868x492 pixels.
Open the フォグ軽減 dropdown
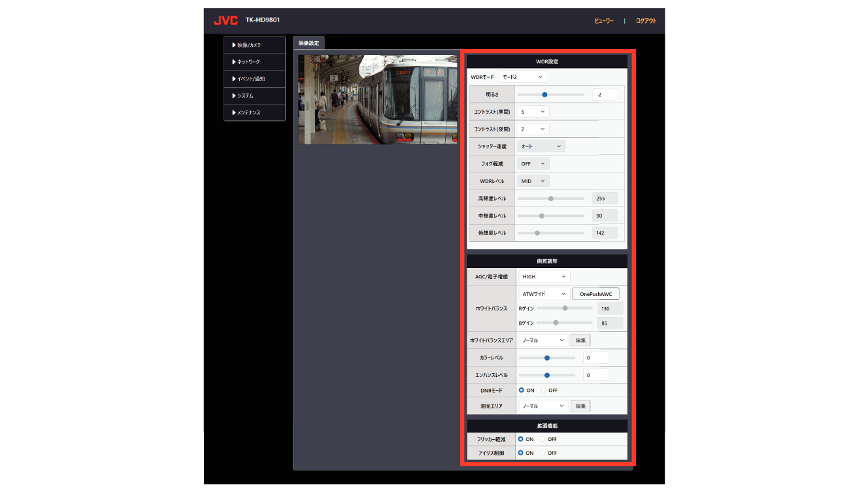tap(533, 164)
